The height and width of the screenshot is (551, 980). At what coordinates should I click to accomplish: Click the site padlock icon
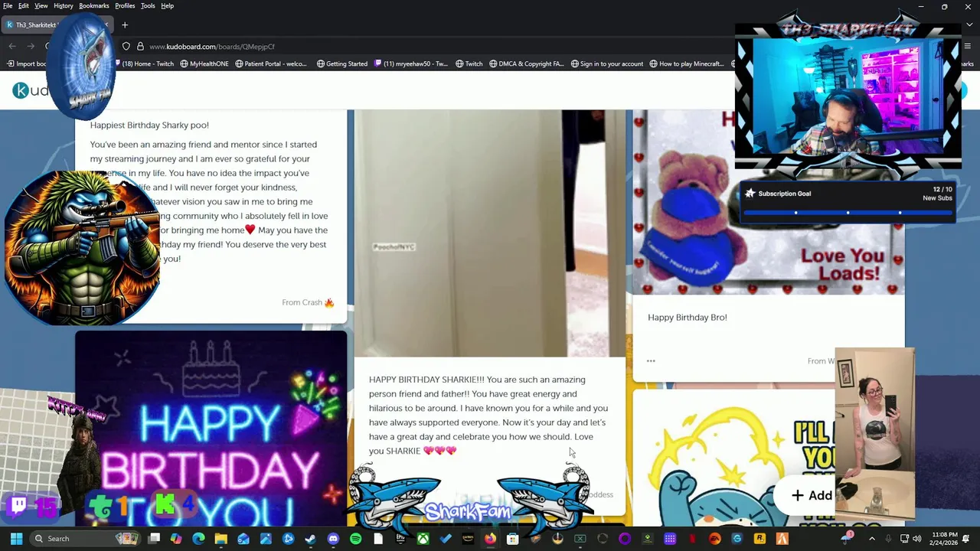tap(140, 46)
